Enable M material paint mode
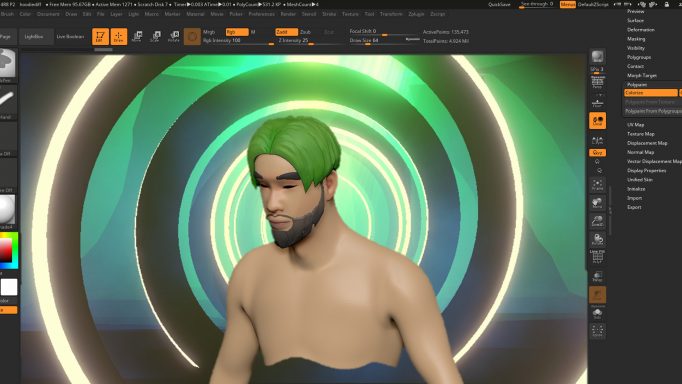Image resolution: width=682 pixels, height=384 pixels. [x=253, y=32]
